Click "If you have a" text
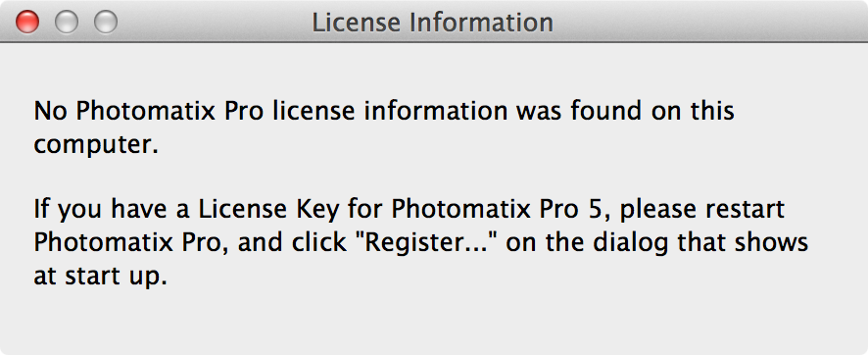Screen dimensions: 868x355 [111, 211]
